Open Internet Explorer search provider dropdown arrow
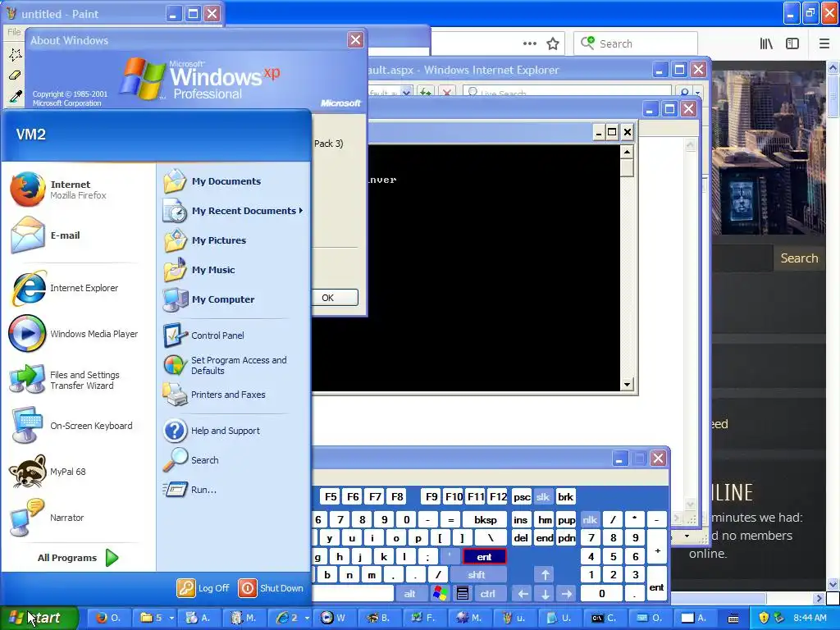 point(697,93)
